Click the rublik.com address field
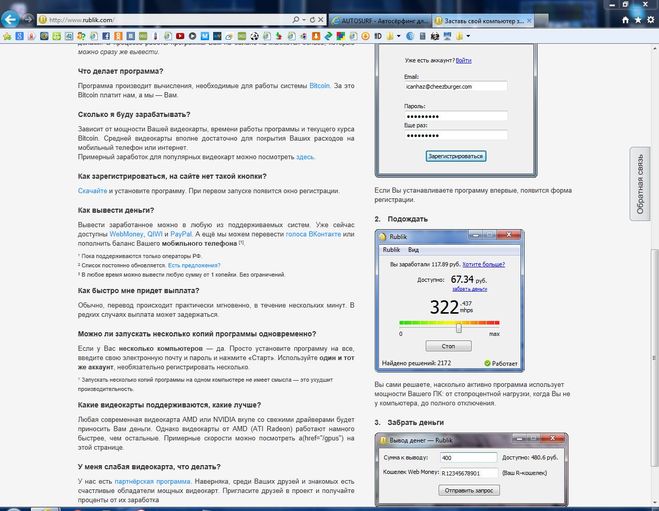The image size is (659, 511). 168,20
